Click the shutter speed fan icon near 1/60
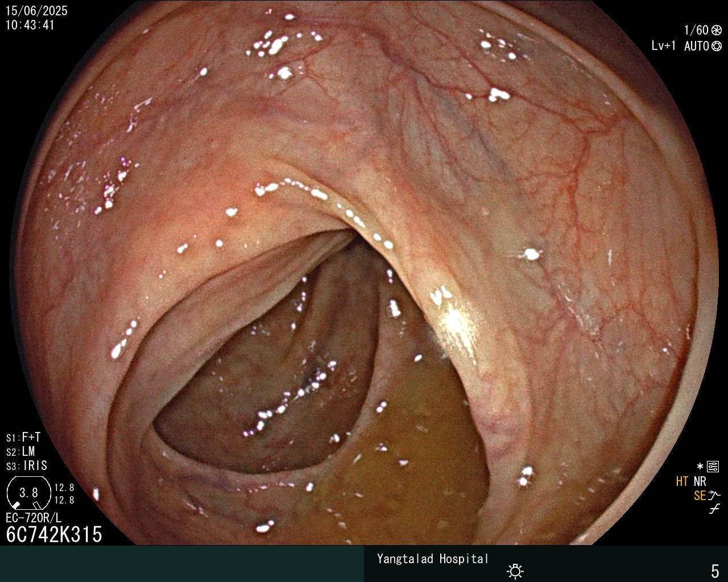This screenshot has height=582, width=728. pos(717,30)
